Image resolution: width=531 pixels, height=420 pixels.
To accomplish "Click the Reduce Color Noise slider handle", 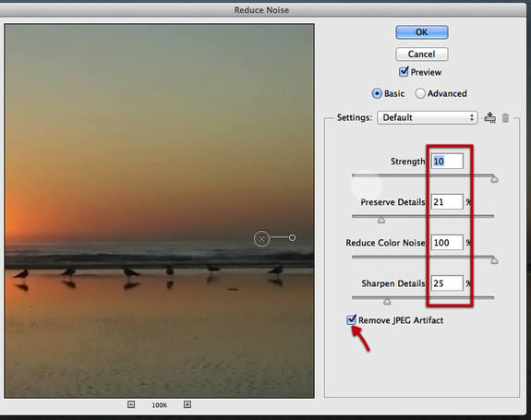I will (x=494, y=260).
